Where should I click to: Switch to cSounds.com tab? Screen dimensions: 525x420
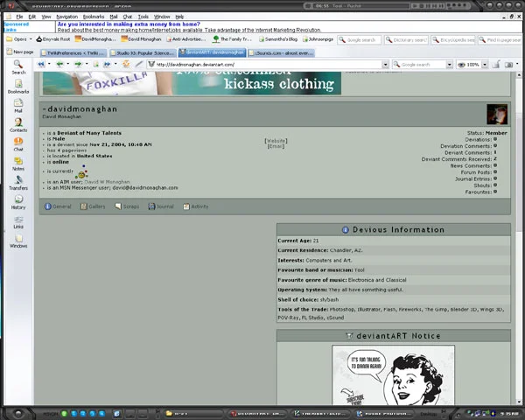pyautogui.click(x=281, y=52)
